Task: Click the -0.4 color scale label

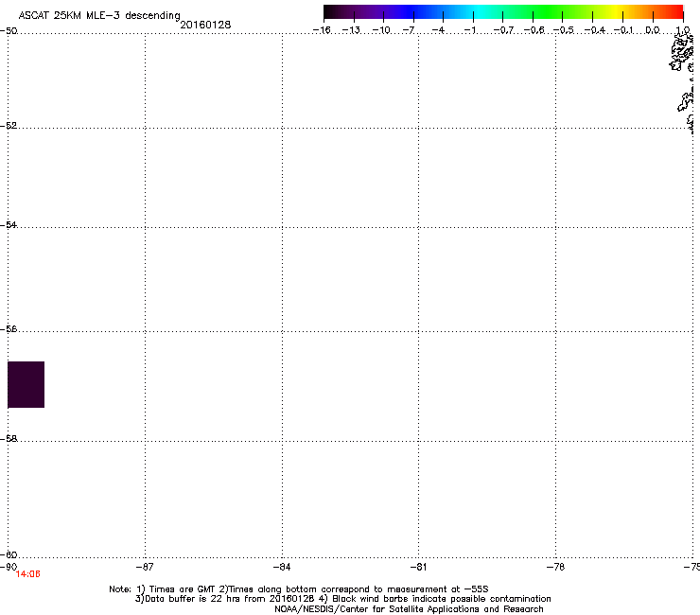Action: point(595,30)
